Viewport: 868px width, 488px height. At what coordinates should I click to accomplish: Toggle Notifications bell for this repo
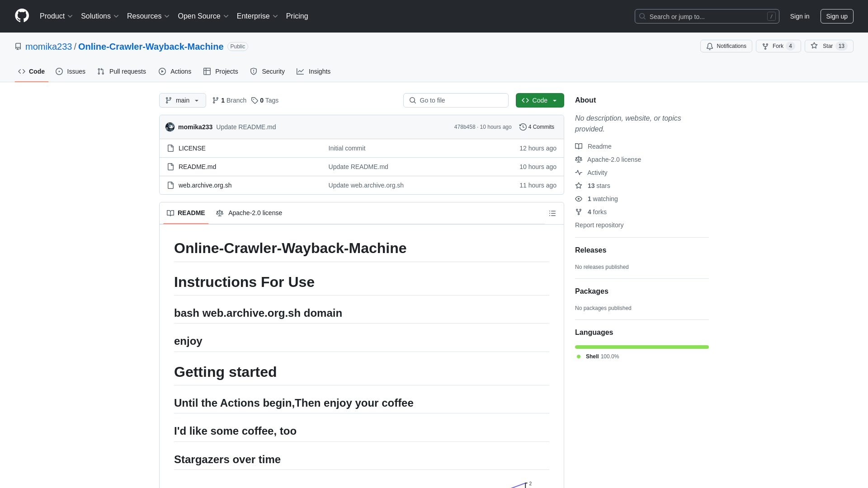(x=726, y=46)
